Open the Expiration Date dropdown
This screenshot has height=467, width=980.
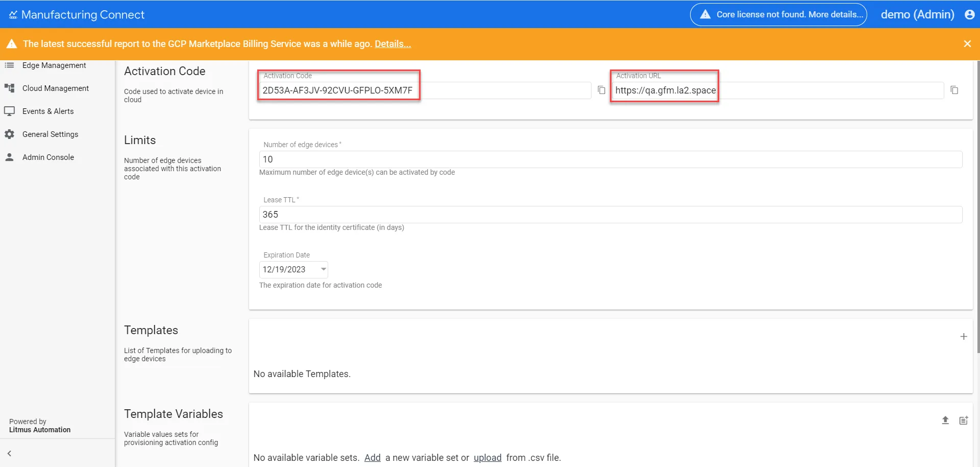click(293, 270)
